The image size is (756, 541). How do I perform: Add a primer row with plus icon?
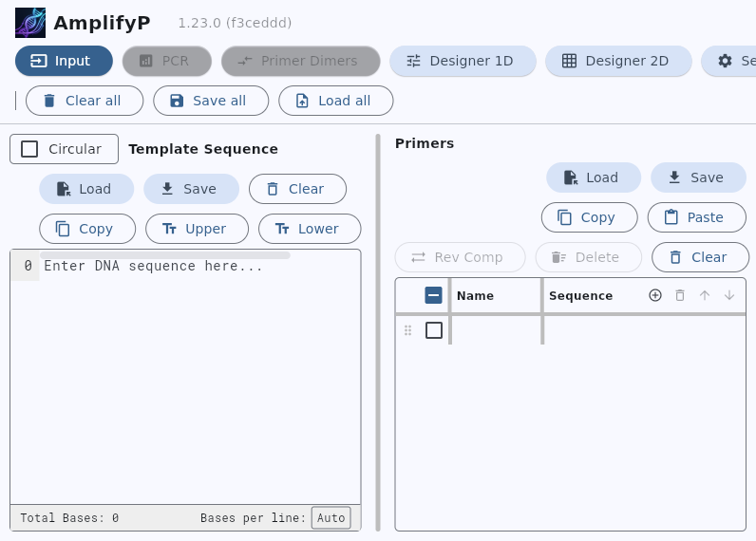click(655, 295)
